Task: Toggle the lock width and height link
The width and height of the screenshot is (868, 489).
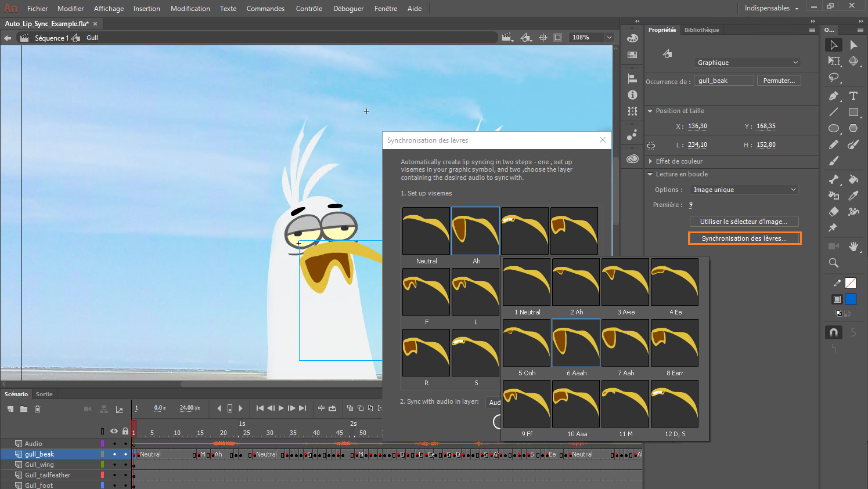Action: [x=651, y=145]
